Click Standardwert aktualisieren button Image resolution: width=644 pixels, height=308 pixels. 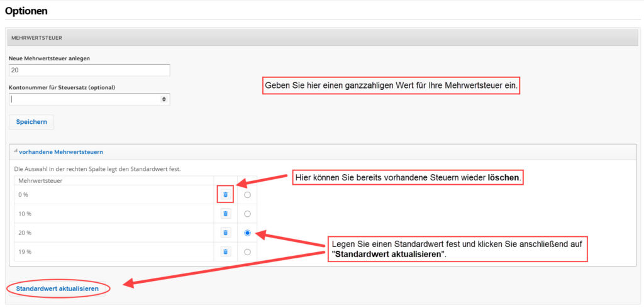[x=57, y=289]
